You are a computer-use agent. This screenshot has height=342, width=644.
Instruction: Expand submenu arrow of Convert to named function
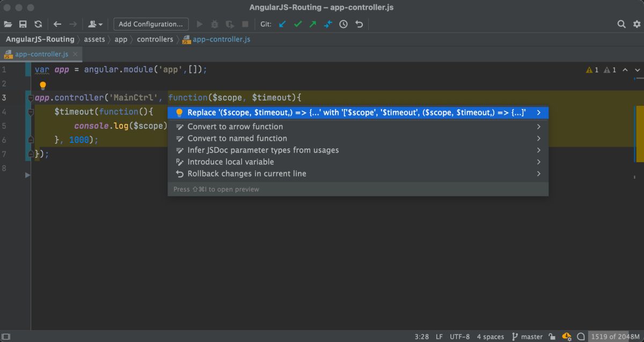[x=538, y=139]
